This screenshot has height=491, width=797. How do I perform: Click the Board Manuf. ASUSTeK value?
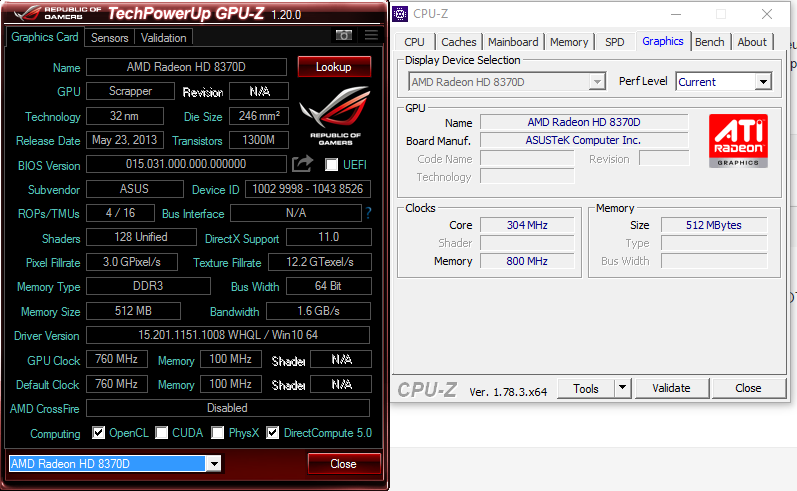584,140
